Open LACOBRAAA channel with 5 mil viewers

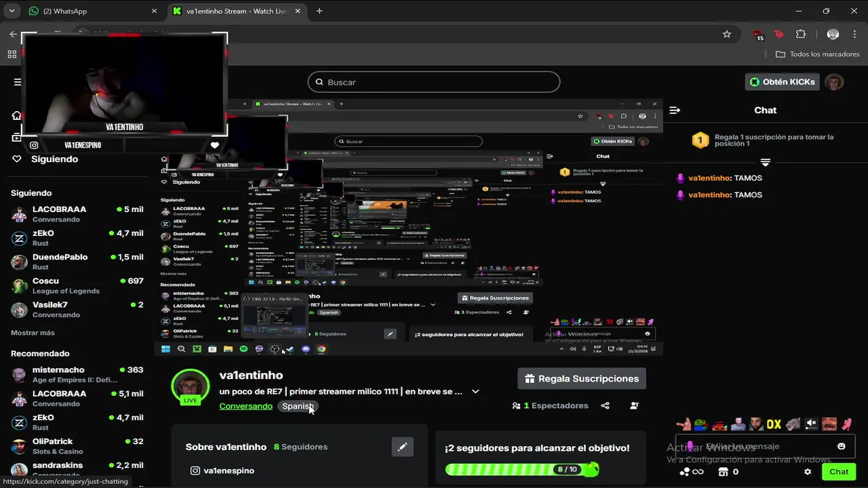coord(77,214)
